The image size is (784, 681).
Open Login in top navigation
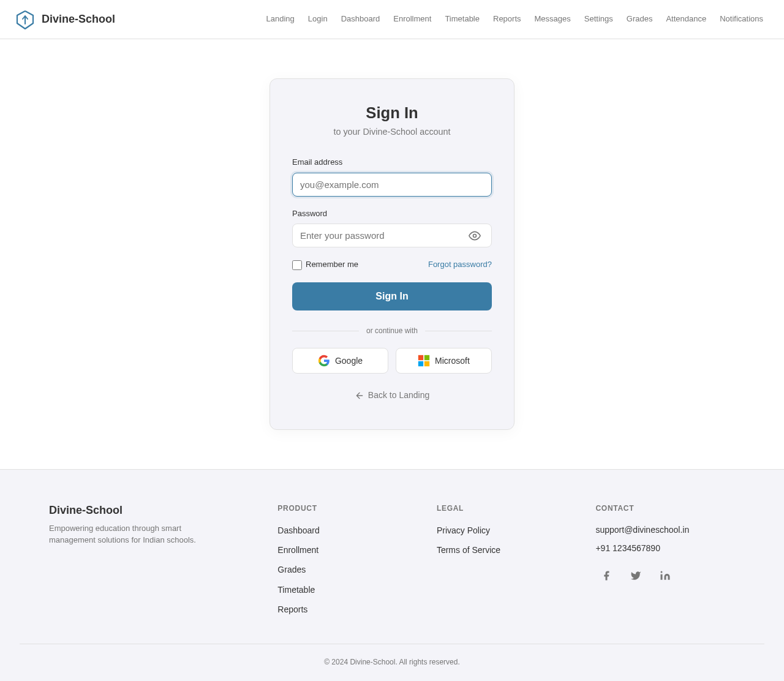tap(318, 19)
